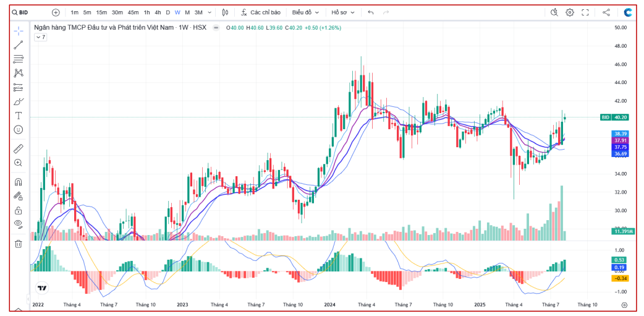Open the BID symbol search
Viewport: 644px width, 316px height.
pos(20,12)
